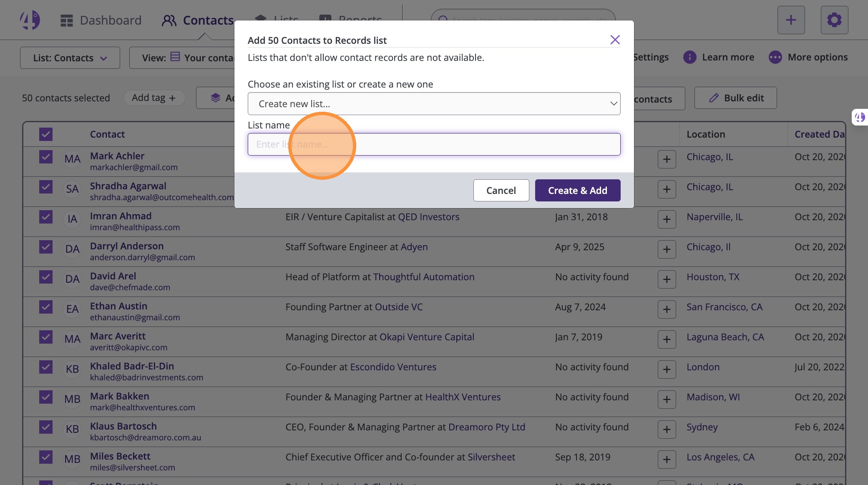This screenshot has height=485, width=868.
Task: Click the plus icon in top bar
Action: pos(791,20)
